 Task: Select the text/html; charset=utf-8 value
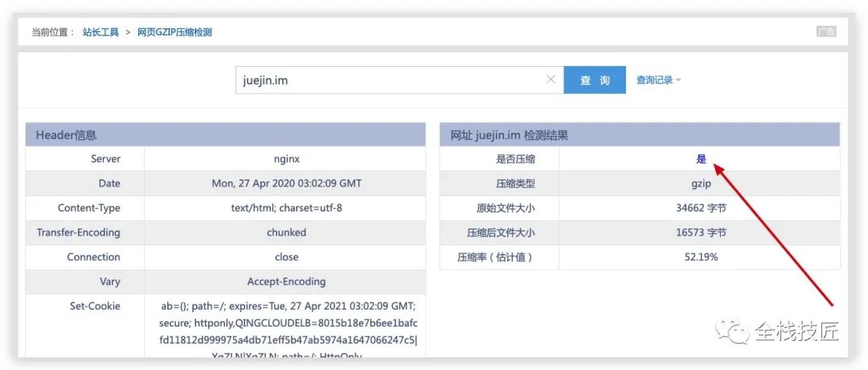point(286,208)
